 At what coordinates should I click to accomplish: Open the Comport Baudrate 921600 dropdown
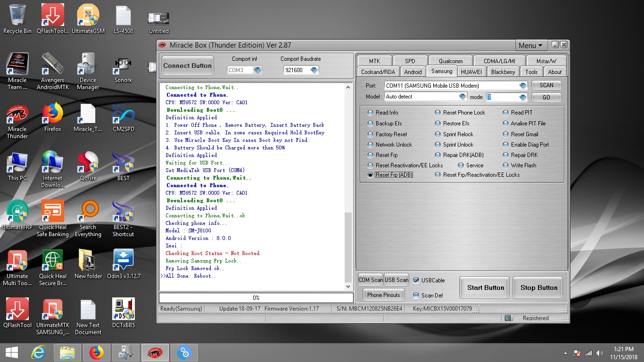314,70
